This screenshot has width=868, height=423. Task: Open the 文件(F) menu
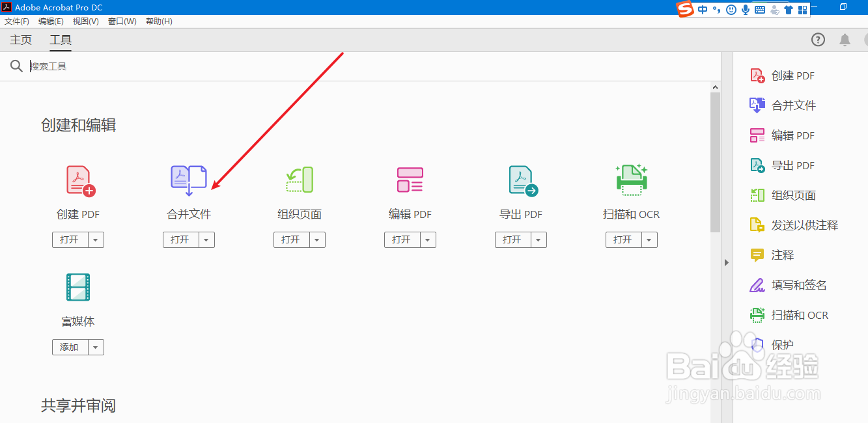coord(17,21)
